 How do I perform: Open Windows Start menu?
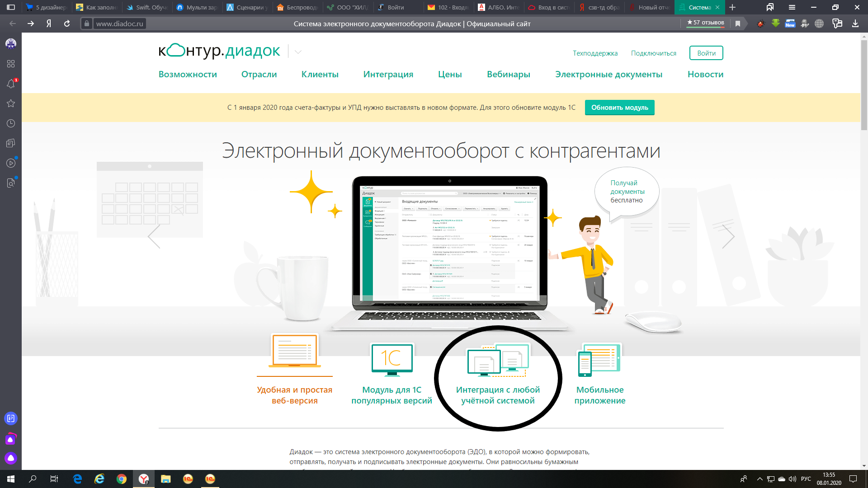pos(11,479)
